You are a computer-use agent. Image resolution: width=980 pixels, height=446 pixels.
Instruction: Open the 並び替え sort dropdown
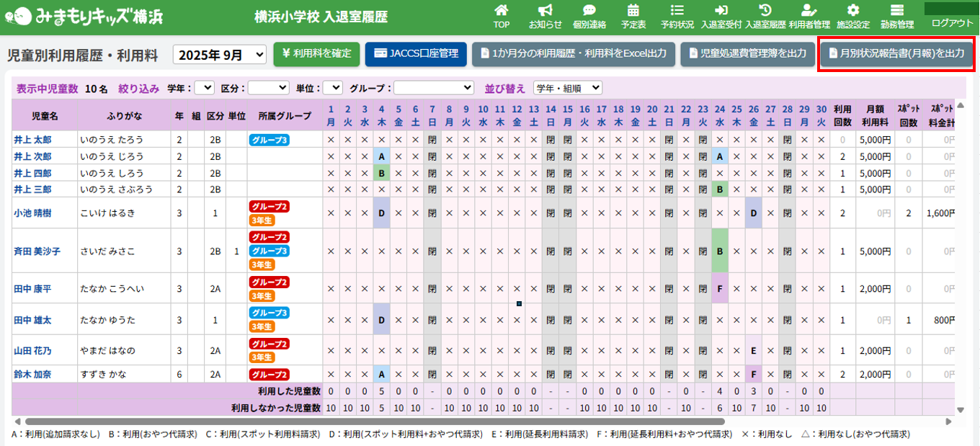567,88
